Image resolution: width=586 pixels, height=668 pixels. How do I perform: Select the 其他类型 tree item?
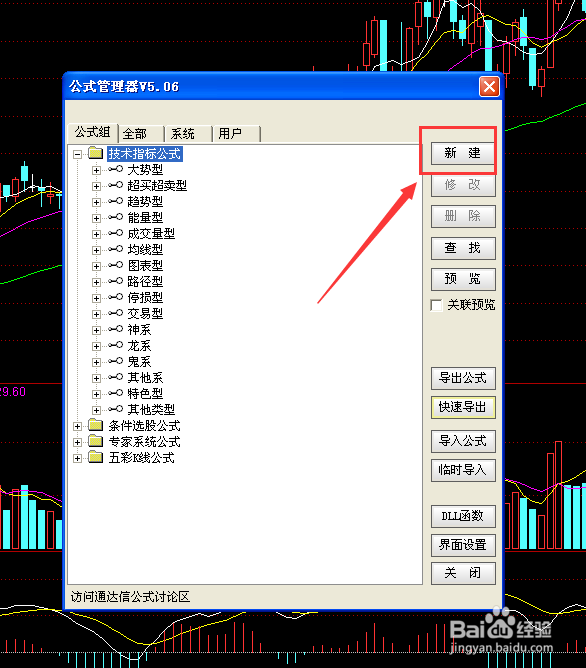click(151, 409)
